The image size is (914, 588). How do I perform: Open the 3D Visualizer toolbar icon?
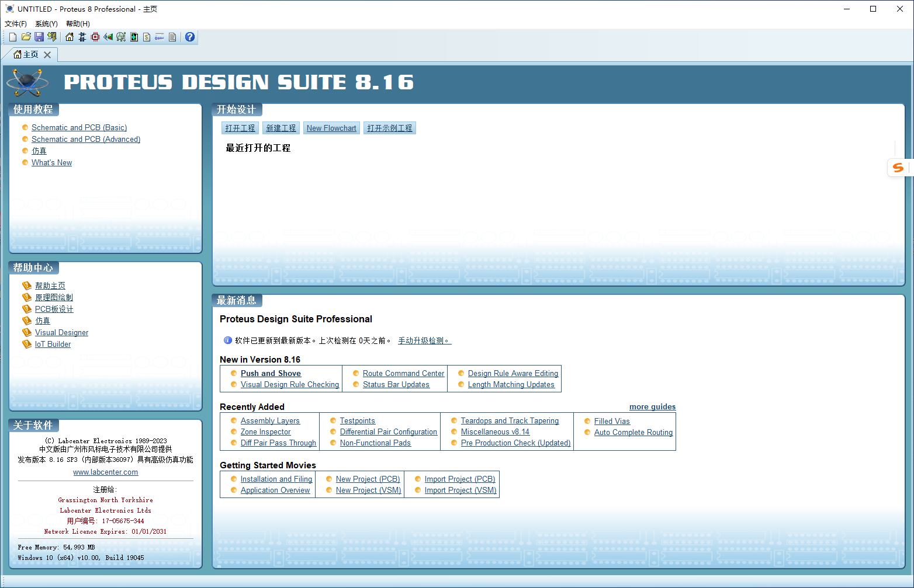click(x=108, y=37)
